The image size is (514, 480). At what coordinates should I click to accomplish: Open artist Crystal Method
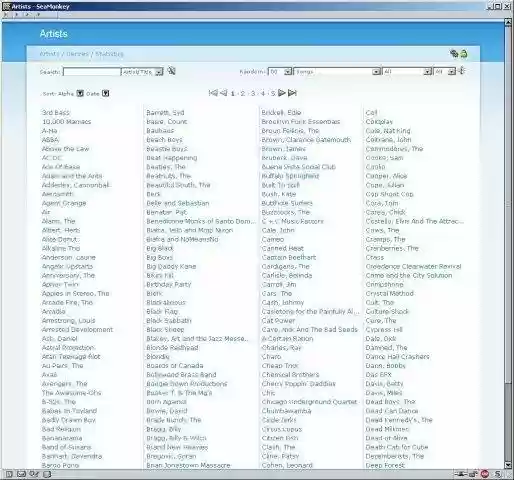pos(390,293)
